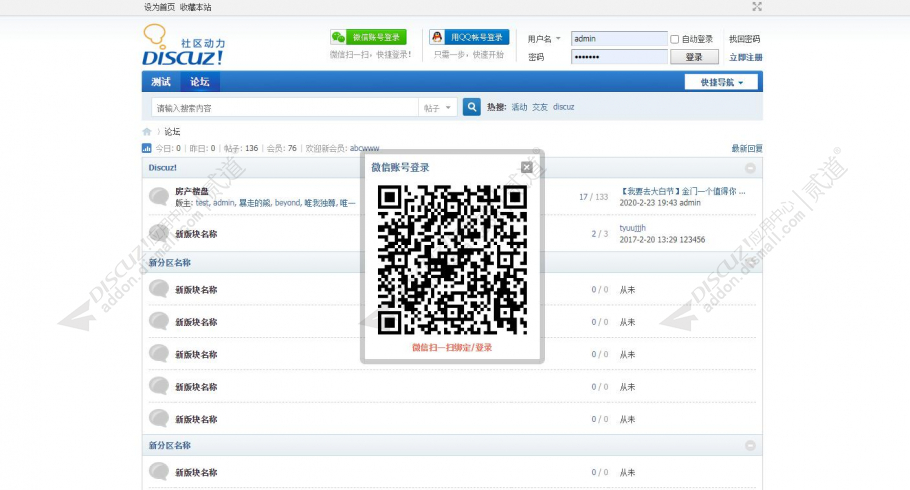Viewport: 910px width, 490px height.
Task: Click the home icon in breadcrumb
Action: click(147, 132)
